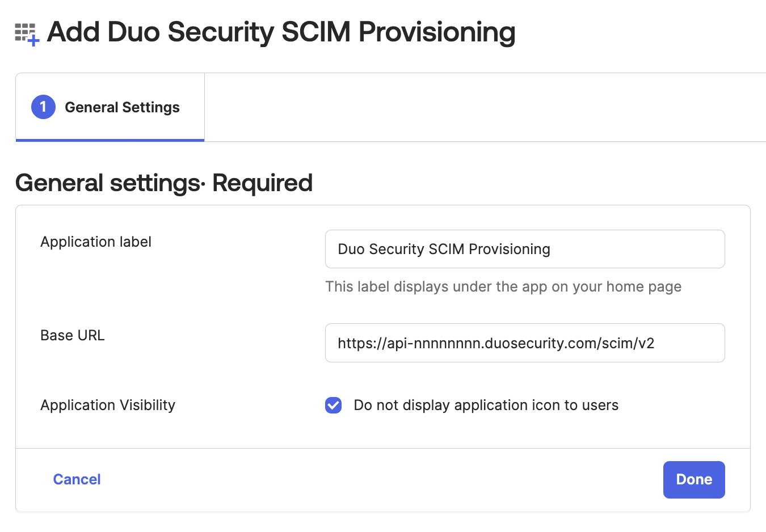Image resolution: width=766 pixels, height=532 pixels.
Task: Select the General Settings step header
Action: (122, 107)
